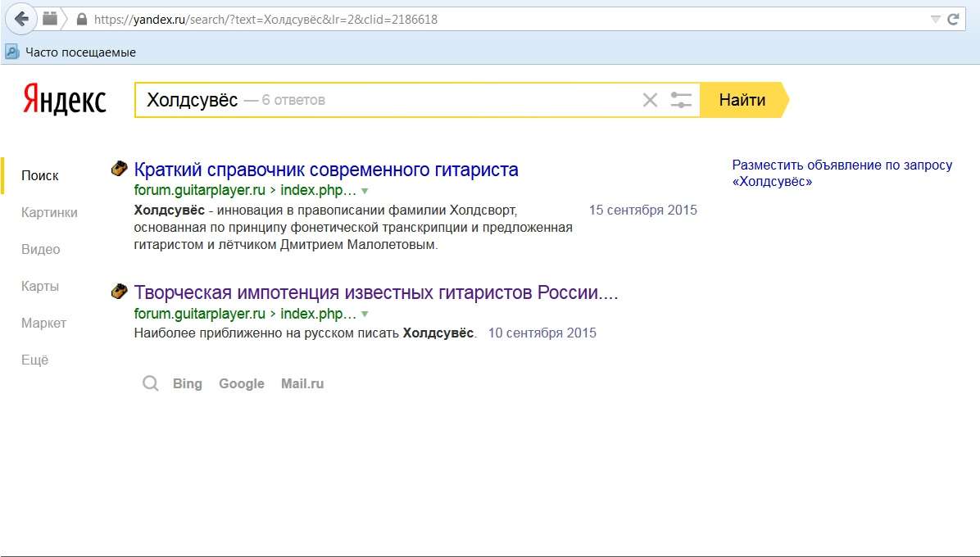
Task: Click the magnifier icon beside Bing
Action: pyautogui.click(x=151, y=383)
